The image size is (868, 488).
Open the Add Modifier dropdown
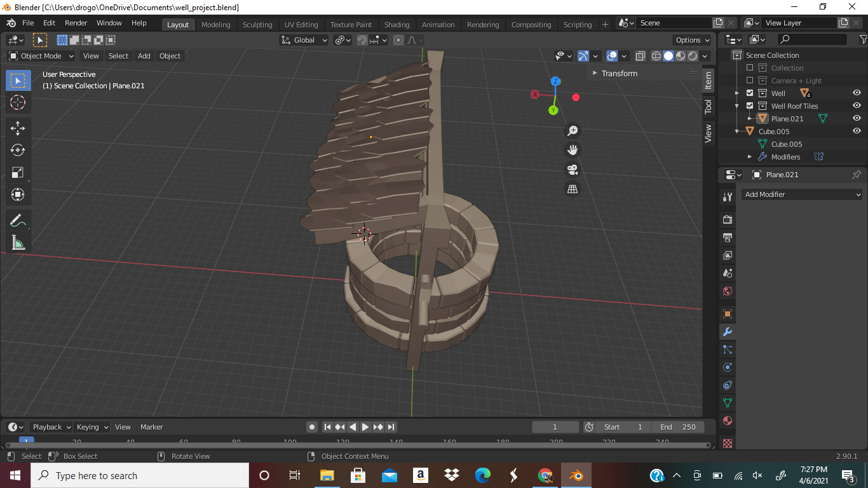pyautogui.click(x=802, y=194)
